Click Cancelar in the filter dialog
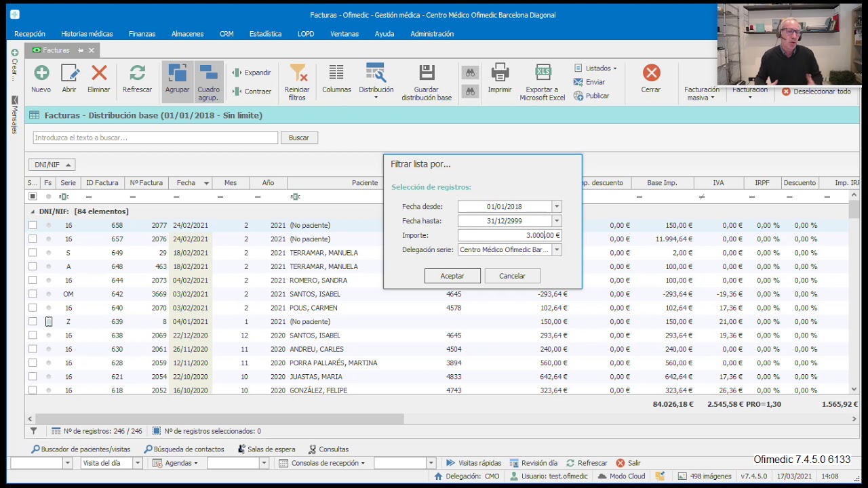Viewport: 868px width, 488px height. (512, 276)
